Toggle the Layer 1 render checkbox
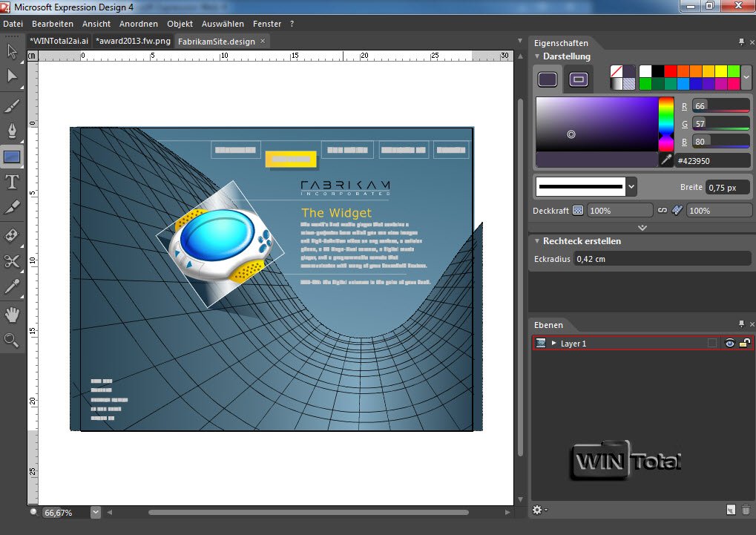Image resolution: width=756 pixels, height=535 pixels. (712, 344)
